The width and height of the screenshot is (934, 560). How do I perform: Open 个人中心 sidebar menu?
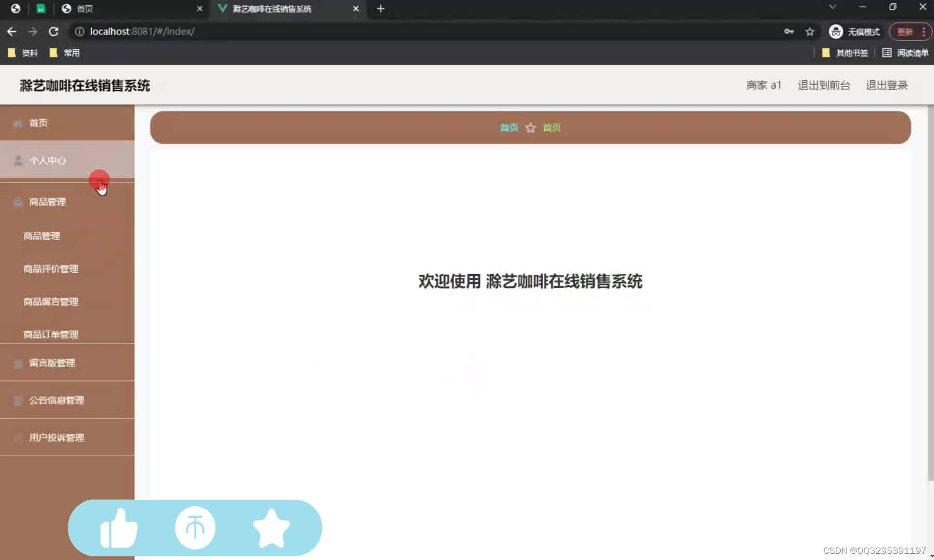coord(67,160)
